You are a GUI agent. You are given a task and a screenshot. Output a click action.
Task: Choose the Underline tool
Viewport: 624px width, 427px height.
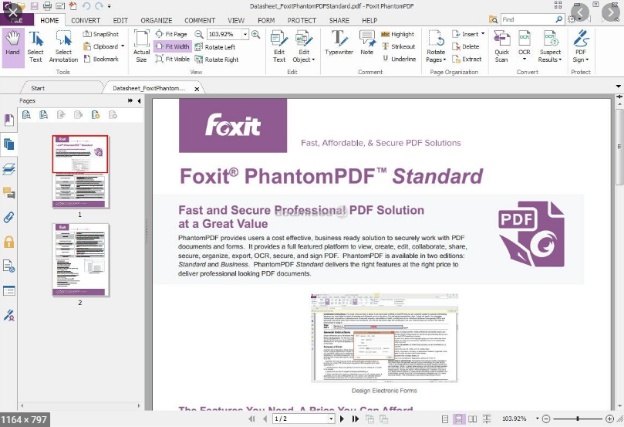coord(399,59)
